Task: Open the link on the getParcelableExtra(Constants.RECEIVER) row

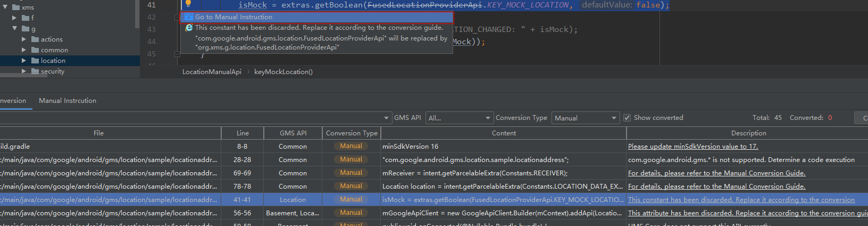Action: coord(716,173)
